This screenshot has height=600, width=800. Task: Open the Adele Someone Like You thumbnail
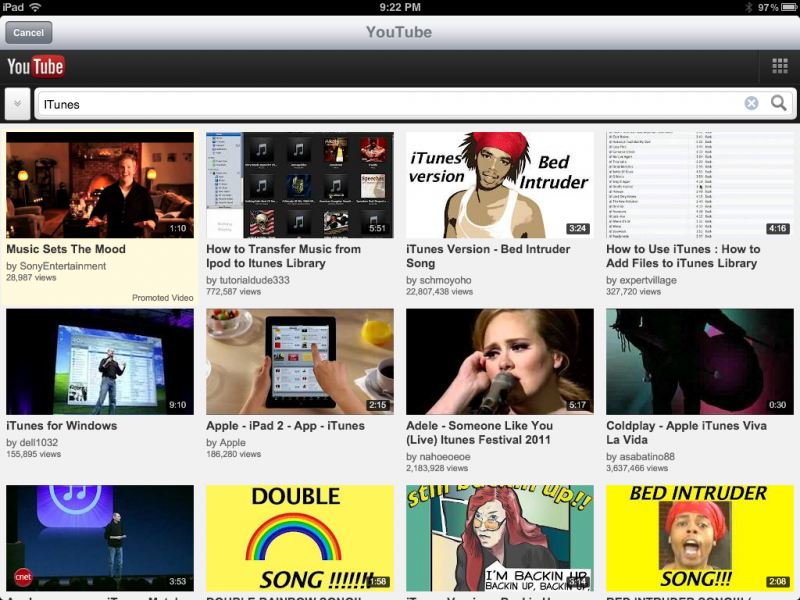500,362
